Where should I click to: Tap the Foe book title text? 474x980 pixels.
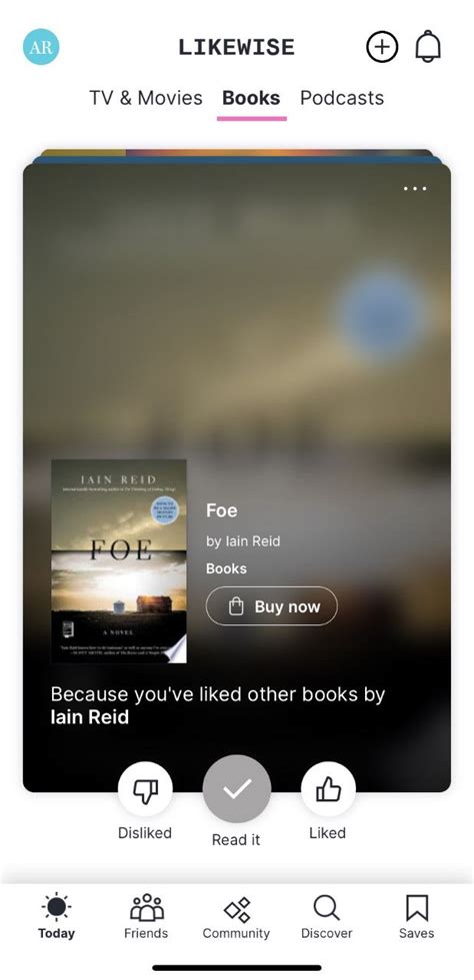coord(221,510)
